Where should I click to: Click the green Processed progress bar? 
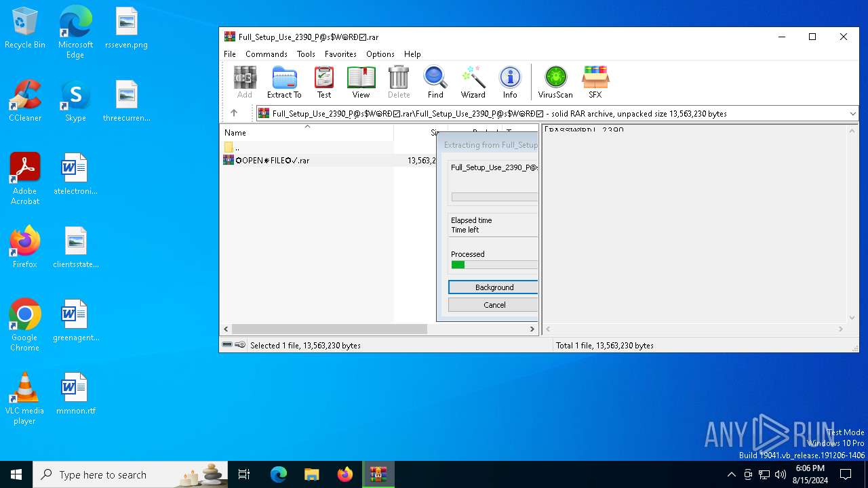tap(494, 265)
